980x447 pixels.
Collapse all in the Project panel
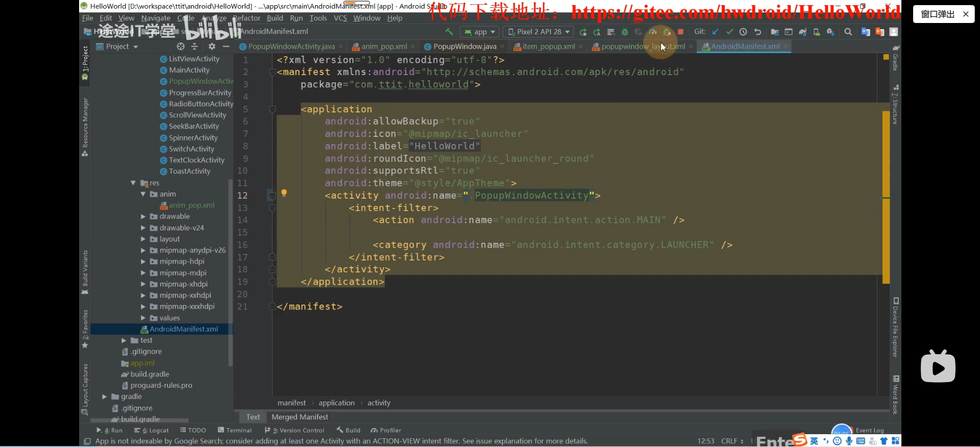pyautogui.click(x=194, y=46)
